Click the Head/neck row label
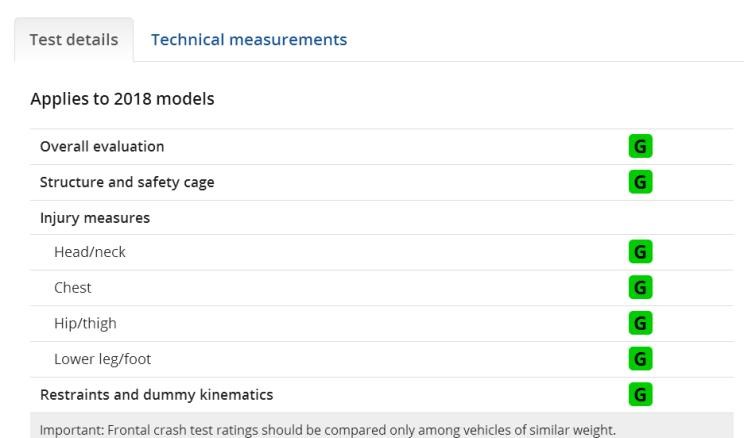Viewport: 744px width, 438px height. (x=90, y=252)
